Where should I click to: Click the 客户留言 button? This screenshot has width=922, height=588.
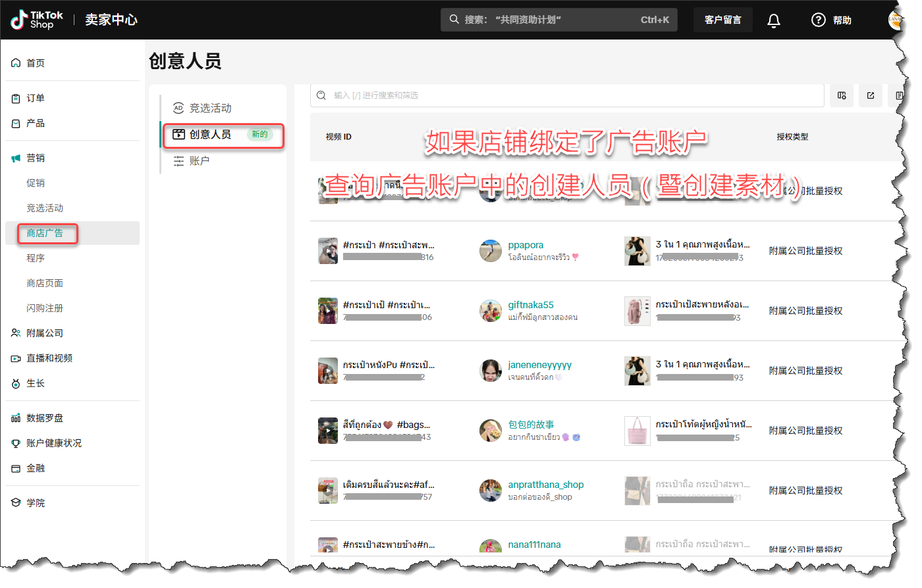[722, 20]
